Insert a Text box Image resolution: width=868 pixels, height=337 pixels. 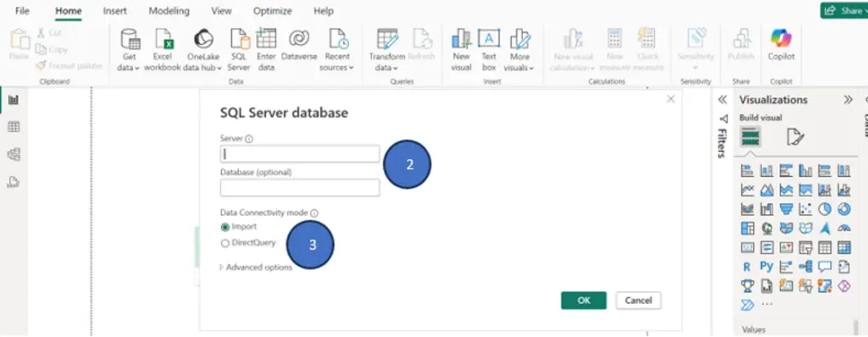click(489, 50)
